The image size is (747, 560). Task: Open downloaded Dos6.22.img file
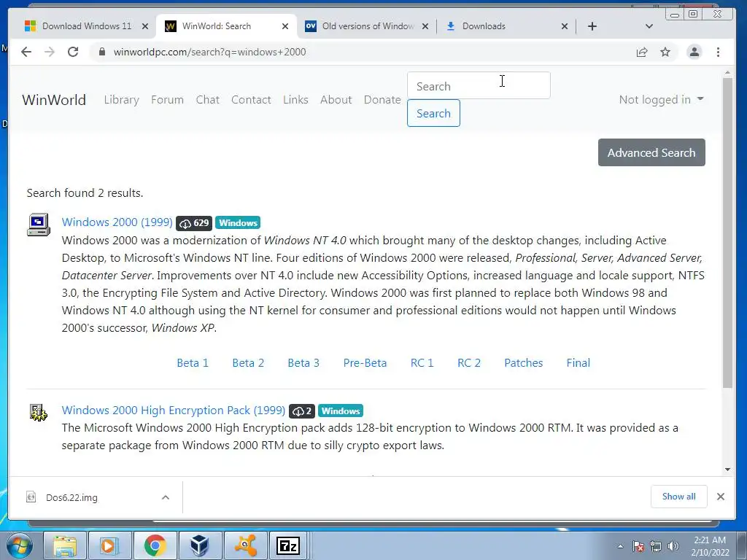pyautogui.click(x=71, y=497)
